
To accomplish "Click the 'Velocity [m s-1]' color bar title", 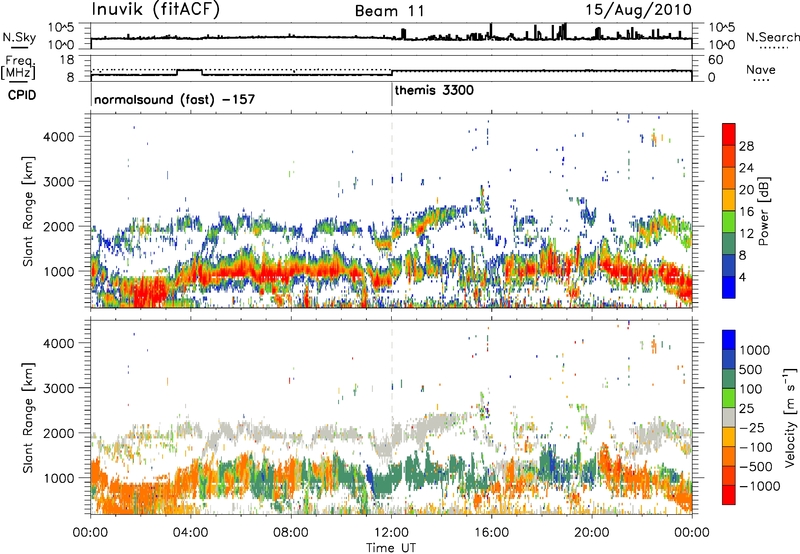I will 790,417.
